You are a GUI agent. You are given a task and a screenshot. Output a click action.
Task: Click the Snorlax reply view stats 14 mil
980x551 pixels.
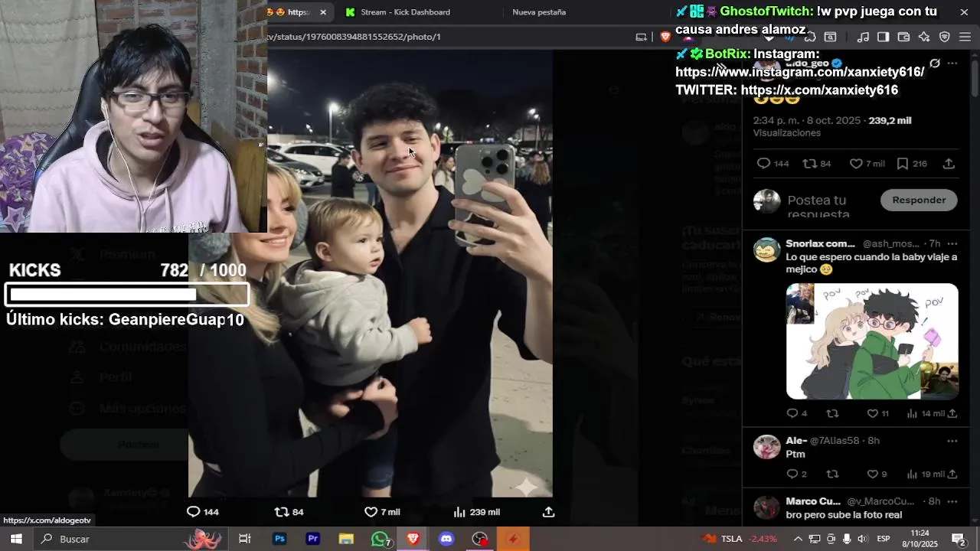coord(925,413)
